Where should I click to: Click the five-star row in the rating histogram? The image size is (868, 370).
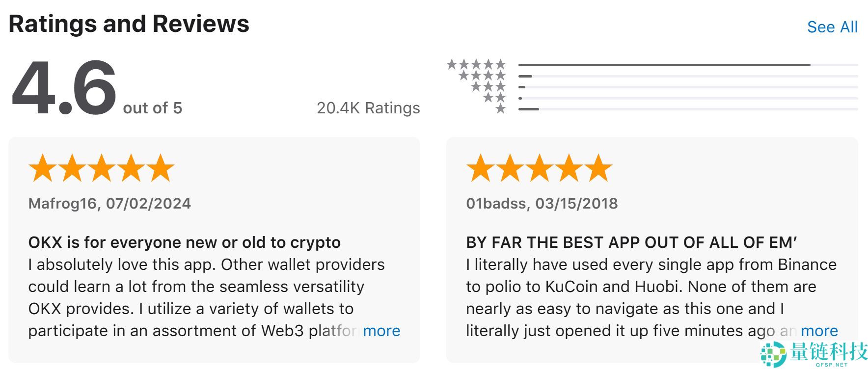pyautogui.click(x=476, y=64)
